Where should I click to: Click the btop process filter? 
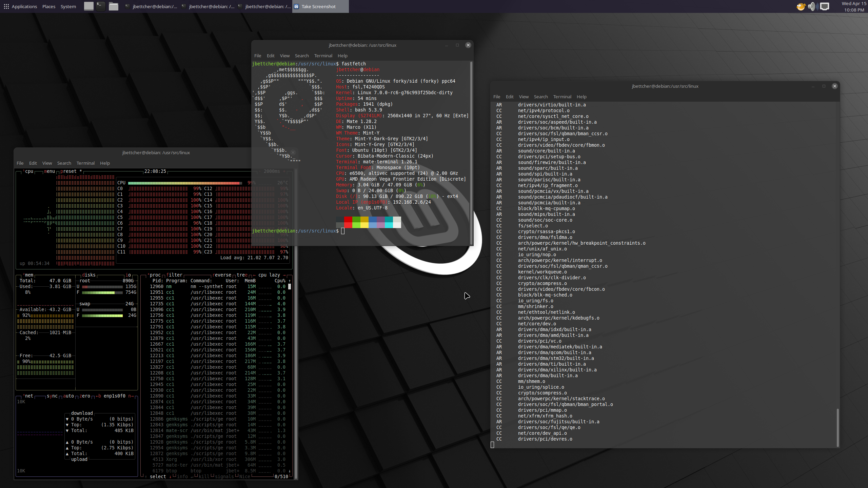174,275
